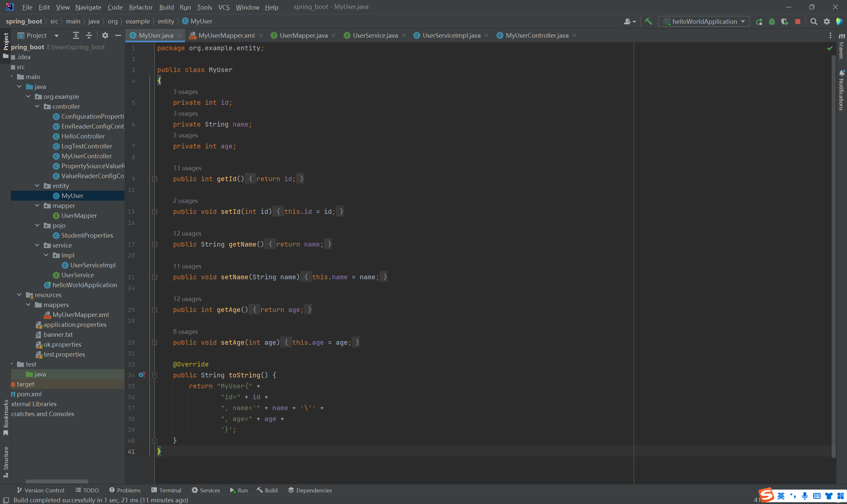The width and height of the screenshot is (847, 504).
Task: Collapse the entity package folder
Action: (x=37, y=186)
